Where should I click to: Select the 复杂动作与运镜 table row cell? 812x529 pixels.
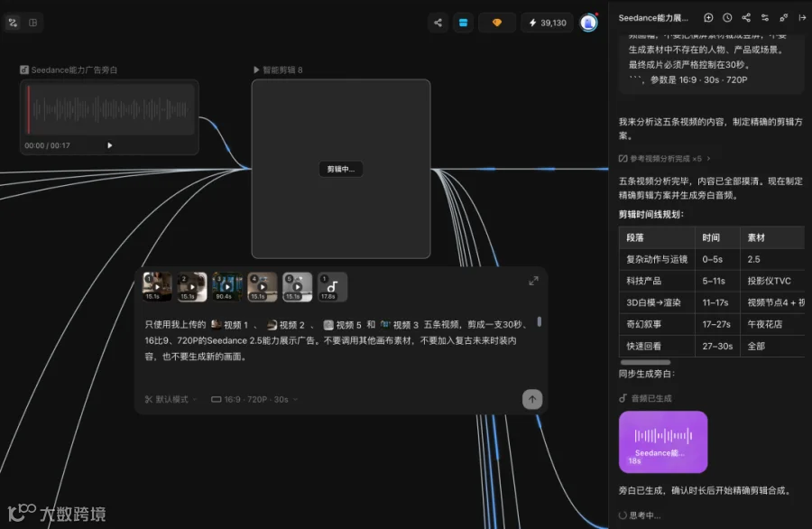(657, 259)
